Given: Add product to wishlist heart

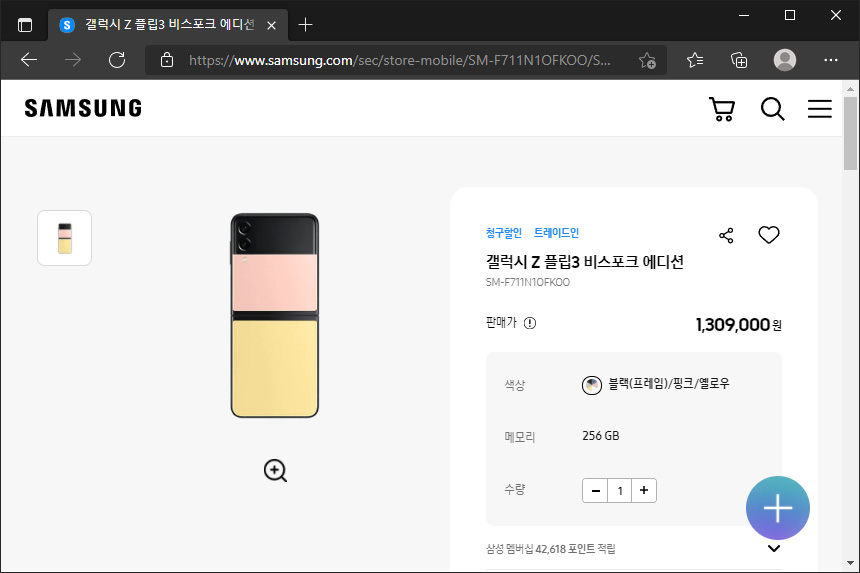Looking at the screenshot, I should (x=768, y=235).
